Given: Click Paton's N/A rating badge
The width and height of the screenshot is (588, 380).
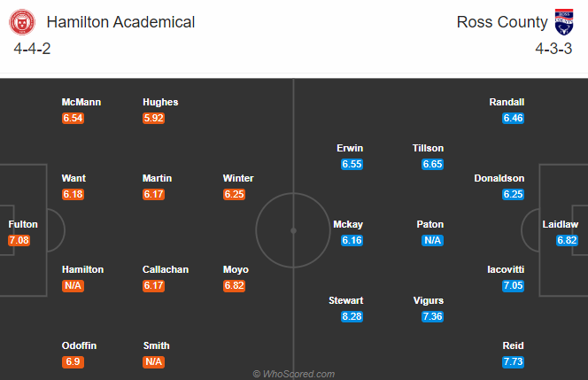Looking at the screenshot, I should pyautogui.click(x=432, y=240).
